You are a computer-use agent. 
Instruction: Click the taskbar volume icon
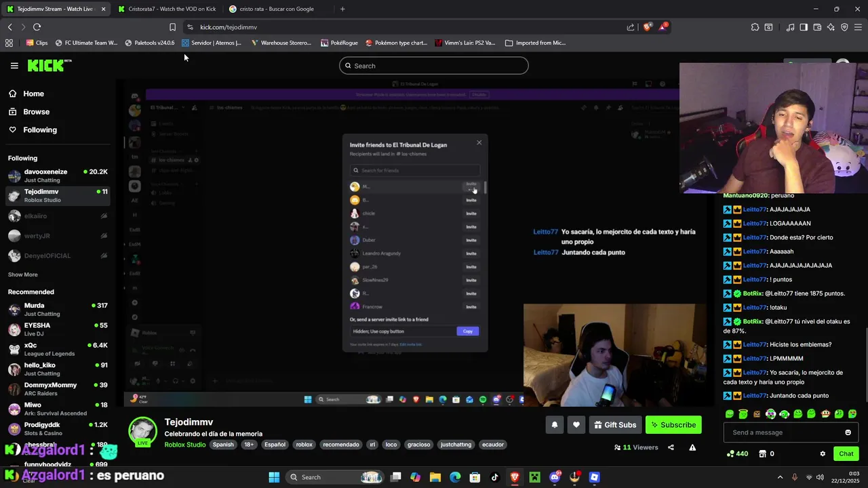[820, 477]
